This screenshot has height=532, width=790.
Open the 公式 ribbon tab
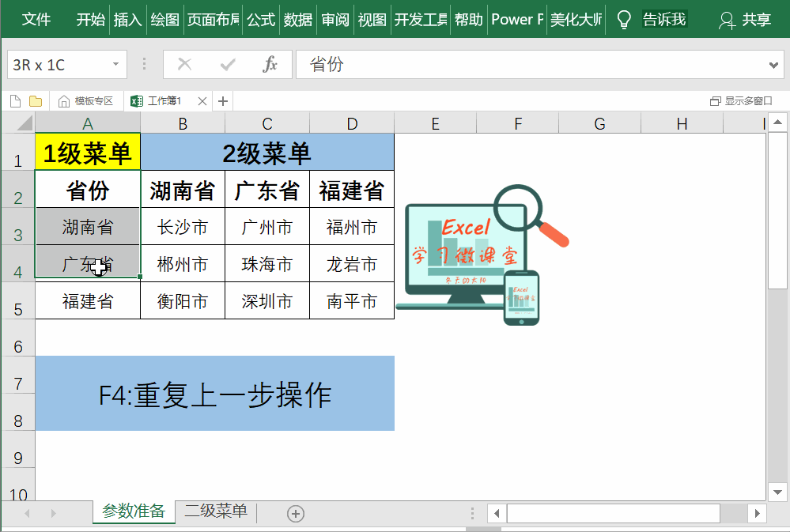[261, 20]
